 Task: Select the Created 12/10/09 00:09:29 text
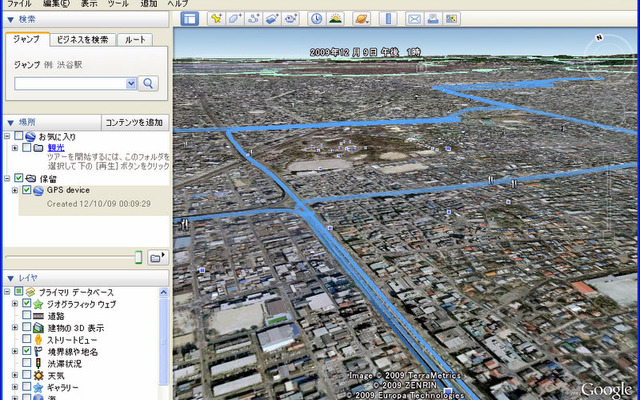(x=99, y=204)
